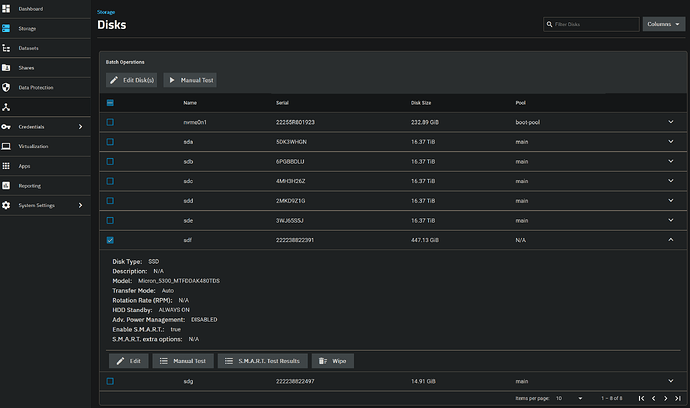Select the sda disk checkbox
Viewport: 690px width, 408px height.
110,142
